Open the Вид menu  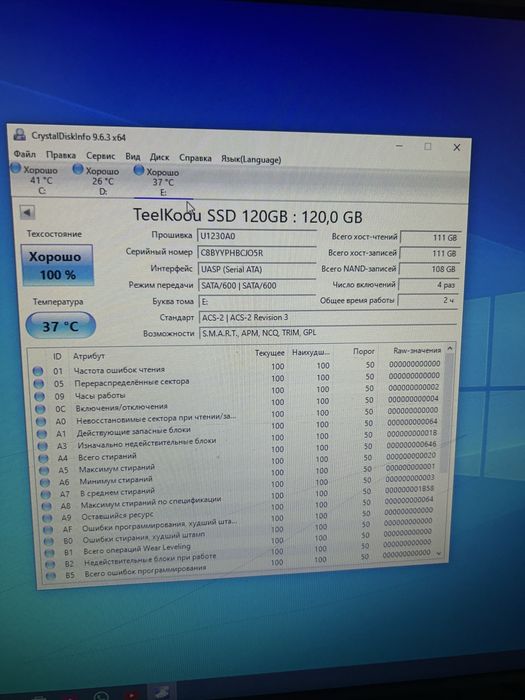[x=133, y=156]
